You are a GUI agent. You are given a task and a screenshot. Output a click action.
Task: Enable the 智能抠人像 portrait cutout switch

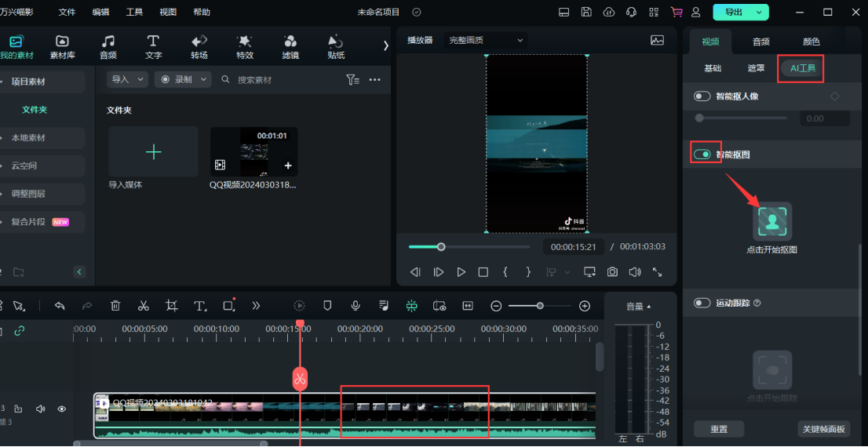pyautogui.click(x=702, y=96)
